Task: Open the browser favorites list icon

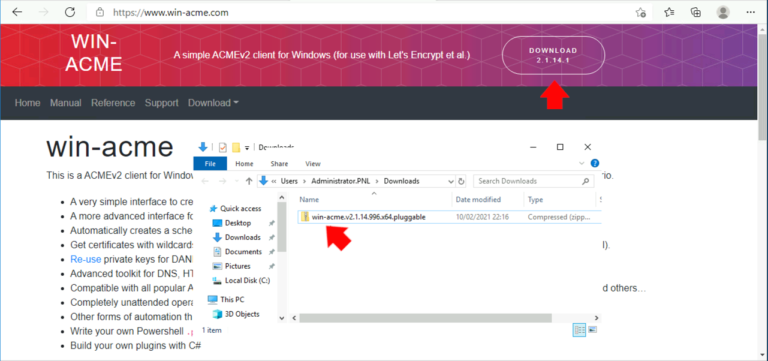Action: coord(670,12)
